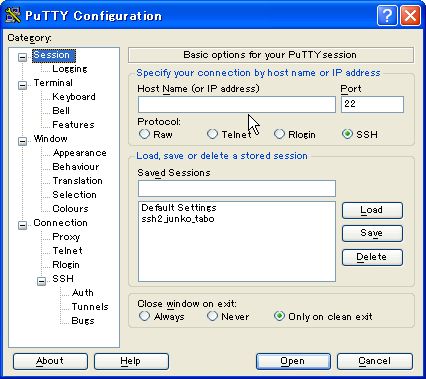Image resolution: width=426 pixels, height=379 pixels.
Task: Open the Features category
Action: [73, 125]
